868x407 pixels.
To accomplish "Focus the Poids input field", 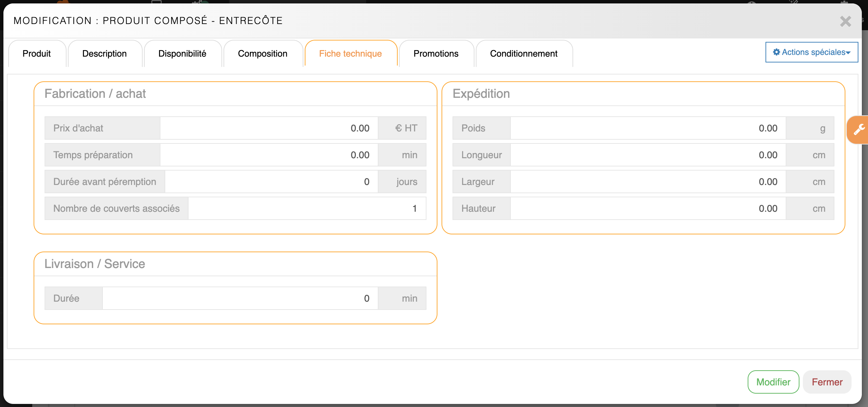I will (x=648, y=128).
